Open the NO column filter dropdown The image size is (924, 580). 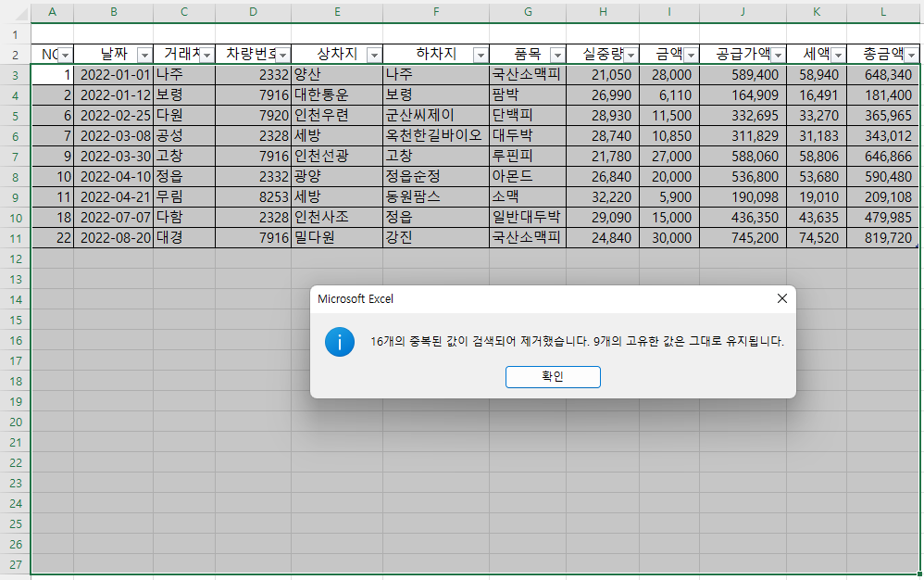click(65, 56)
